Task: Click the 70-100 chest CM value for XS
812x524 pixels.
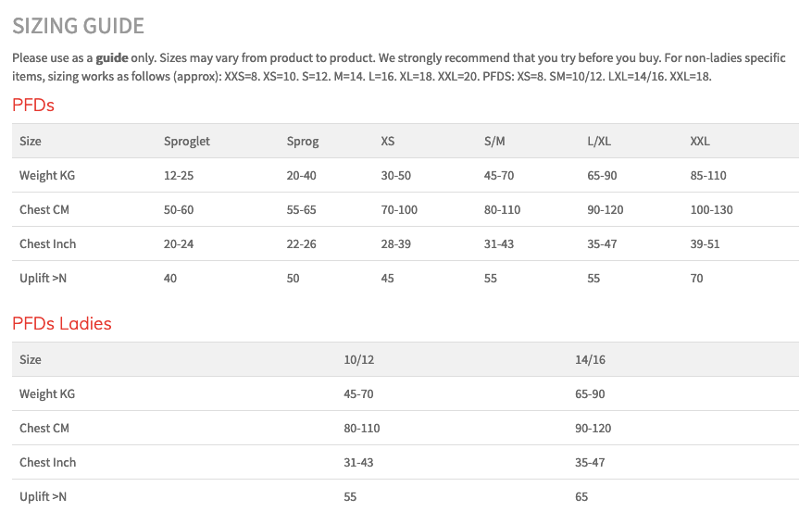Action: 399,209
